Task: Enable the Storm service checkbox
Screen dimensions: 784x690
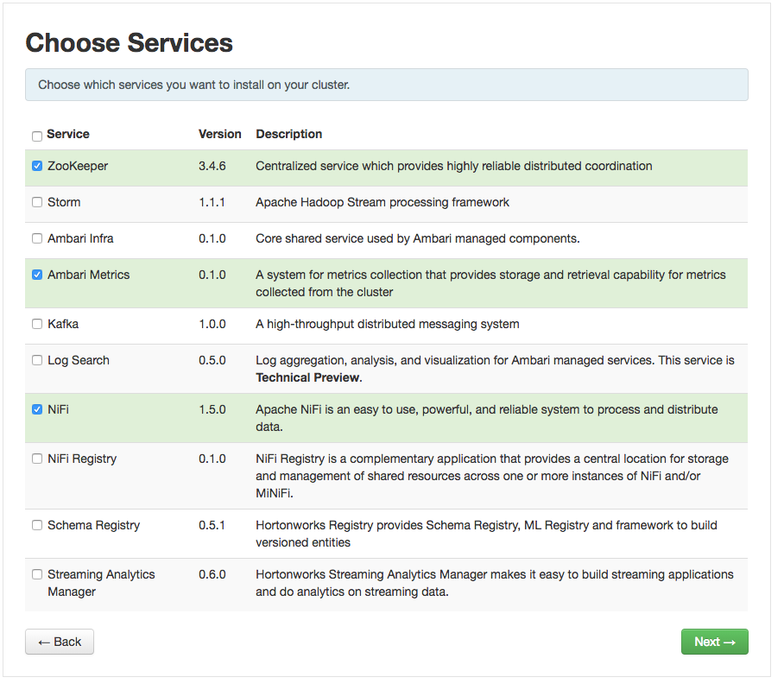Action: point(37,202)
